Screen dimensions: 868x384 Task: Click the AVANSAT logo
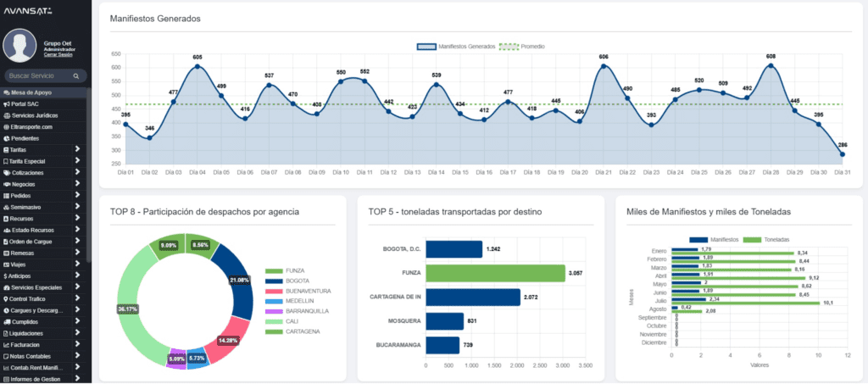coord(31,10)
